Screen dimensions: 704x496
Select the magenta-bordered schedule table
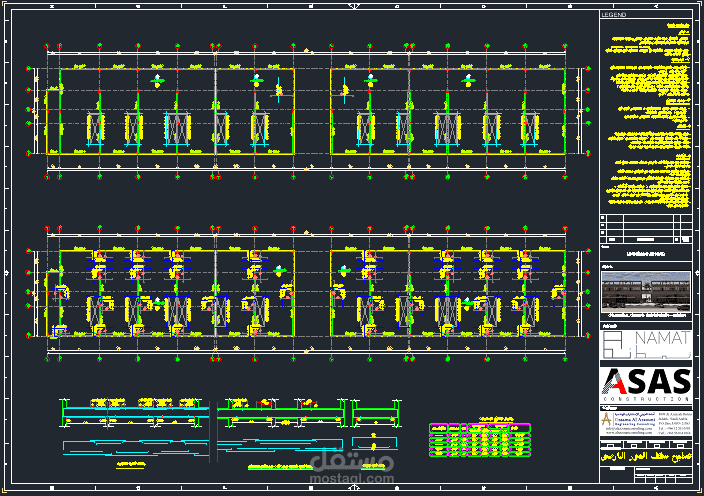point(480,440)
